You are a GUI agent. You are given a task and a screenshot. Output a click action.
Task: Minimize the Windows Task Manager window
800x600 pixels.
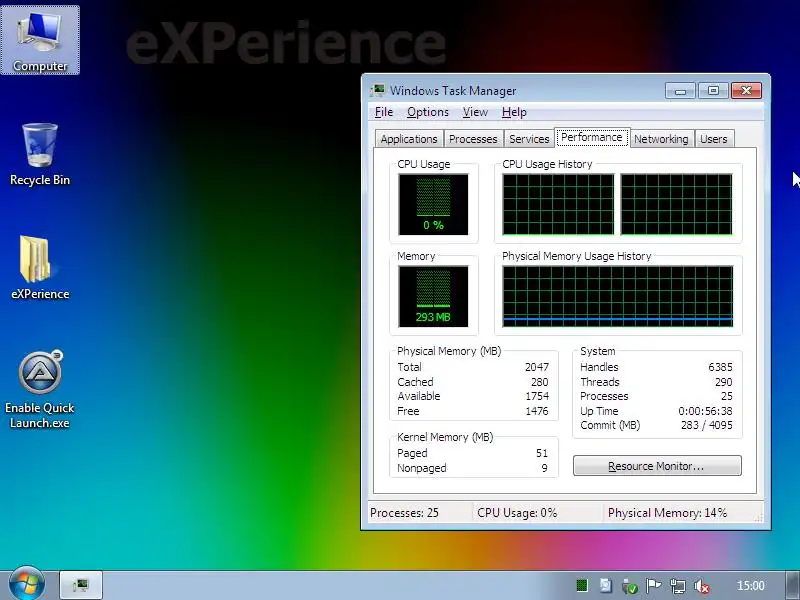680,91
